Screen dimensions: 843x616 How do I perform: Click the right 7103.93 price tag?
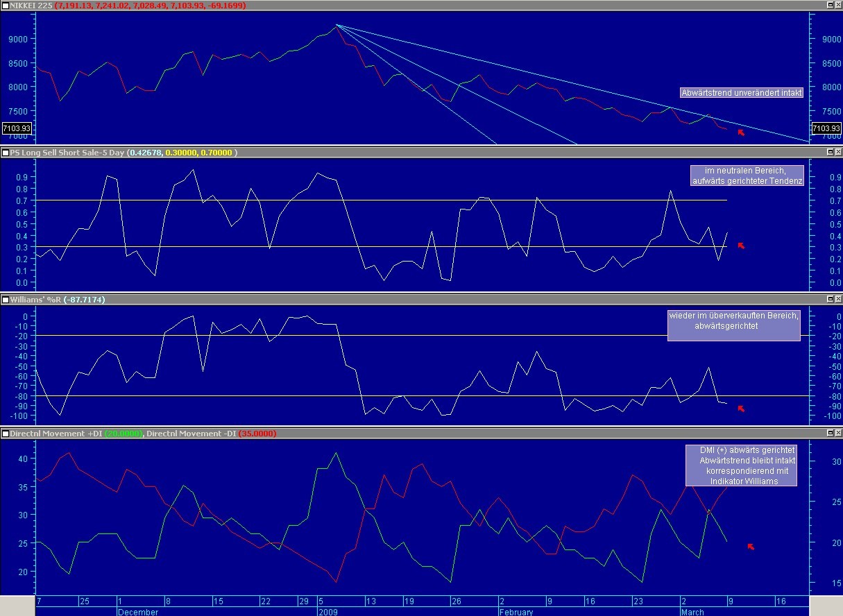[826, 129]
